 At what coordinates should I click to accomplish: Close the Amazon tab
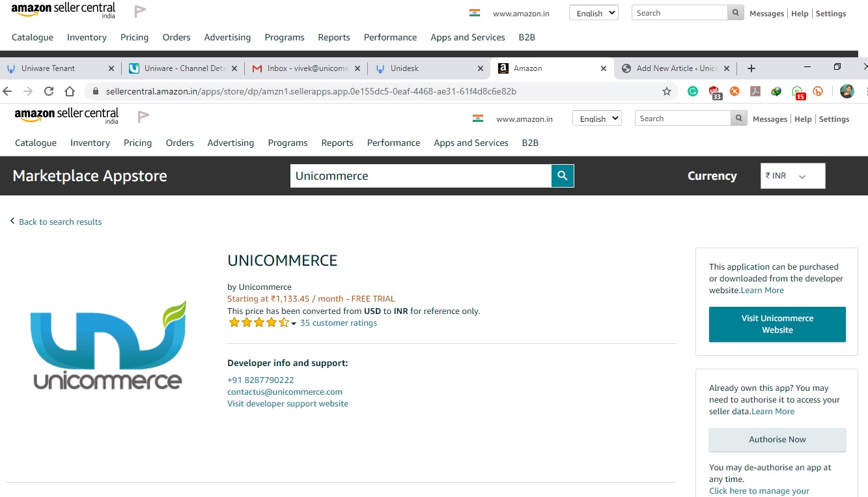coord(604,68)
